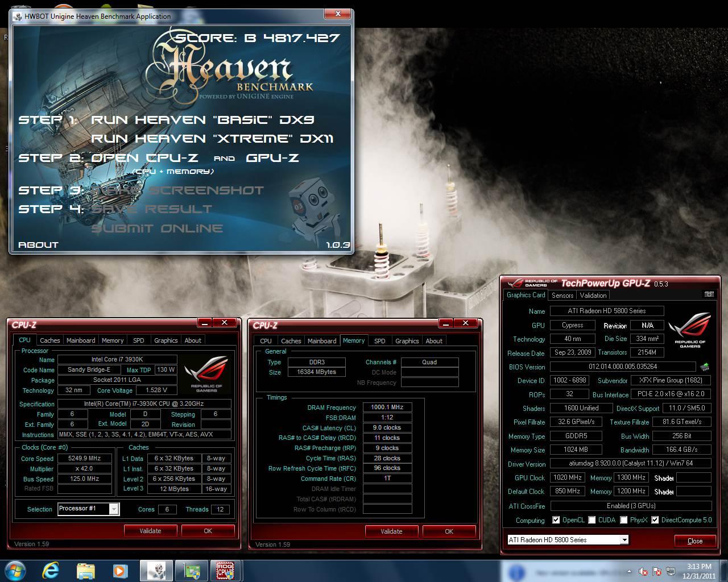This screenshot has width=728, height=582.
Task: Click OK in the right CPU-Z Memory window
Action: pos(449,531)
